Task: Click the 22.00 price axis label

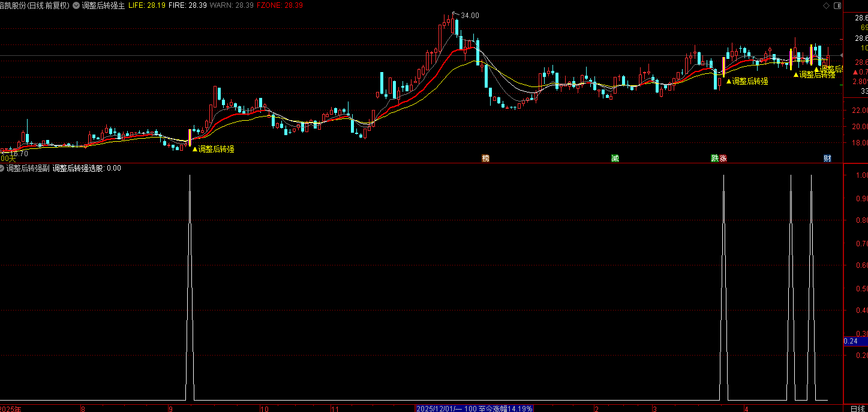Action: click(x=861, y=110)
